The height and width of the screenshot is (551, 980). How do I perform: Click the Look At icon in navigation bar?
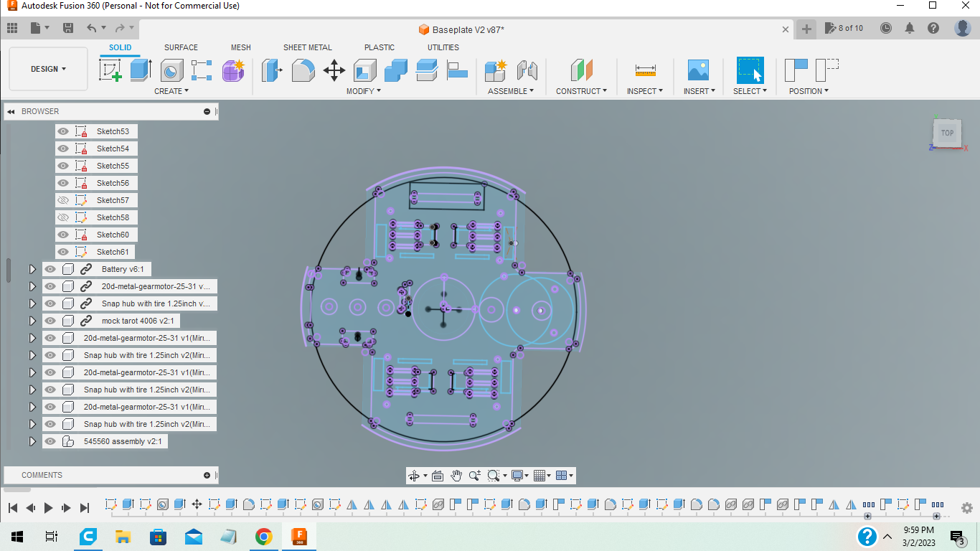pos(438,476)
